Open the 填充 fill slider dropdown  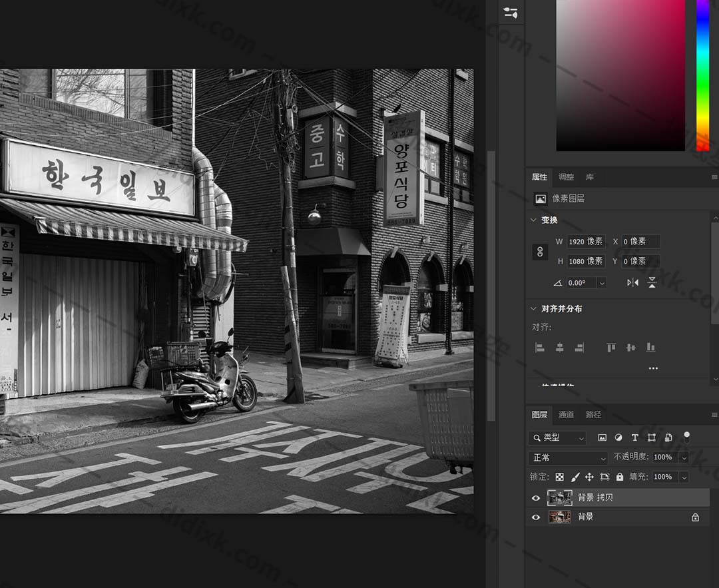tap(684, 477)
